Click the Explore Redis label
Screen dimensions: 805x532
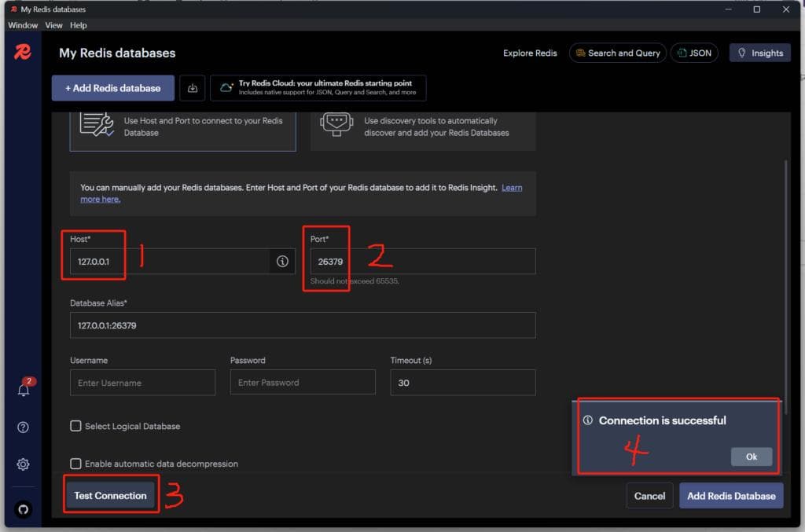click(x=530, y=53)
